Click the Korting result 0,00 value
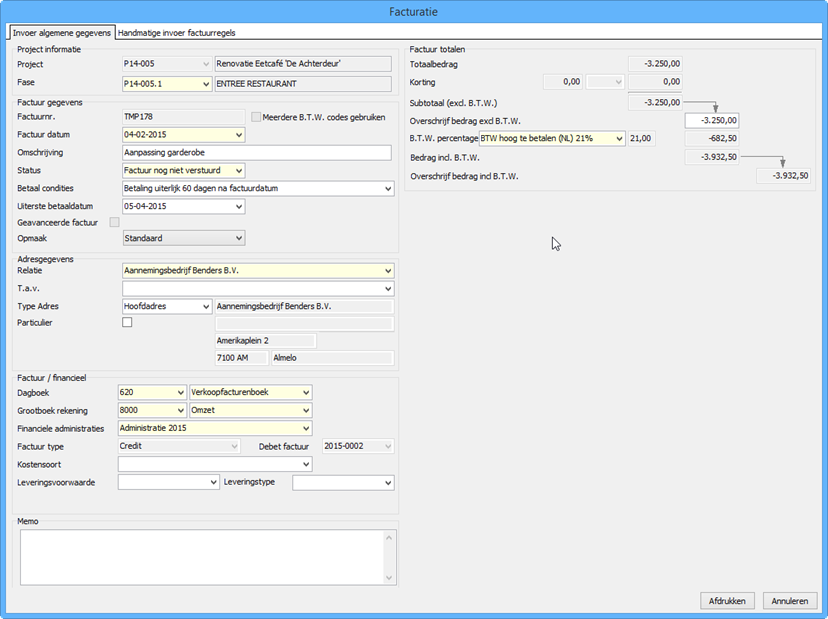Image resolution: width=828 pixels, height=619 pixels. 655,82
